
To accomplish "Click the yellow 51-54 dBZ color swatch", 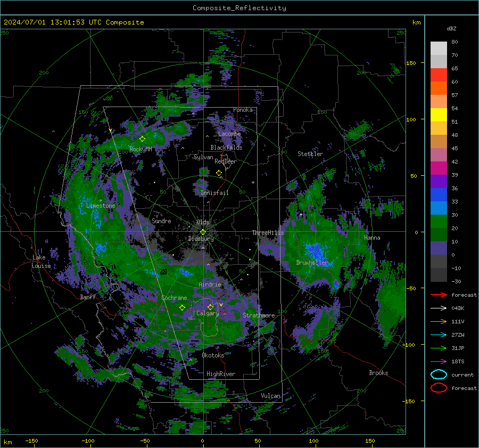I will [x=439, y=115].
